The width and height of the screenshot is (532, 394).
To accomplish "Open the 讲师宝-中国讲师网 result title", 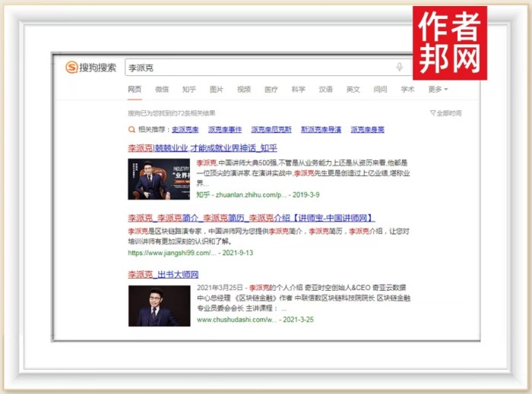I will (x=251, y=218).
